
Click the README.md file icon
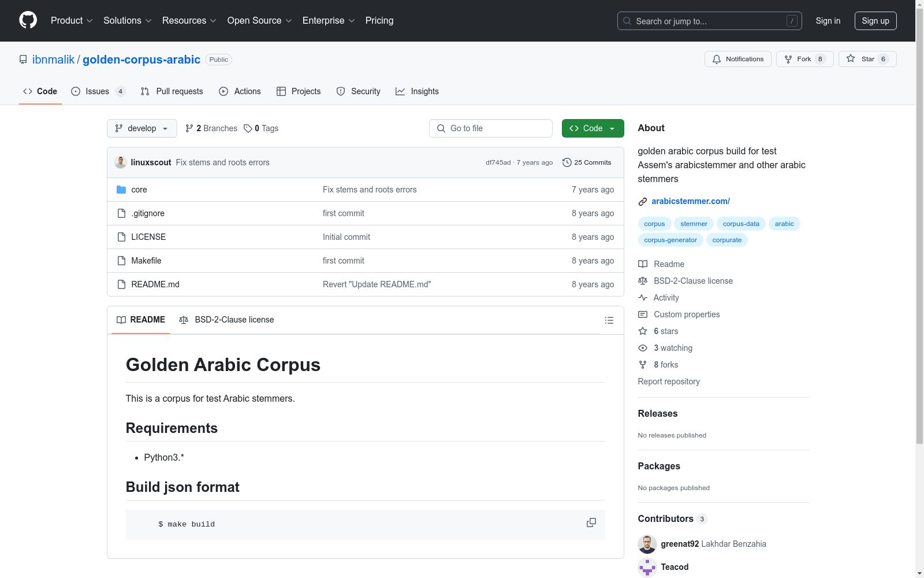pyautogui.click(x=121, y=284)
